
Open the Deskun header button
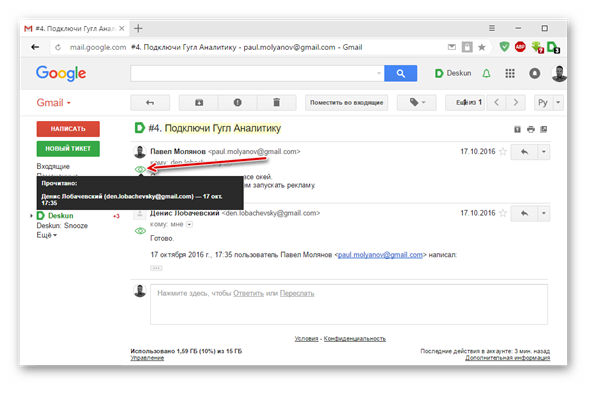tap(453, 73)
